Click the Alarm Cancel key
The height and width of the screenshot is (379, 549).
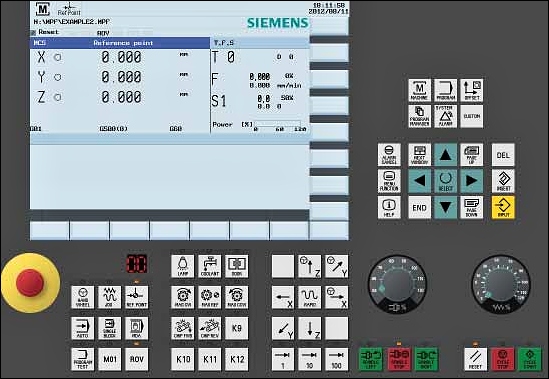389,155
